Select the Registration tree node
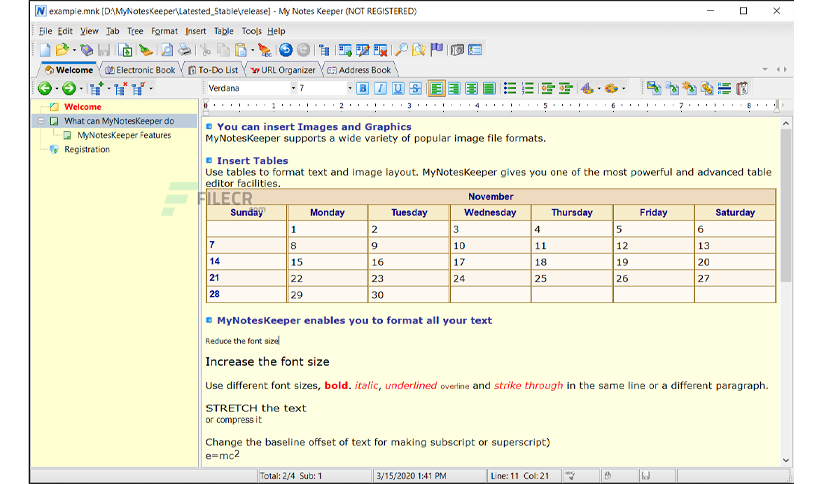The height and width of the screenshot is (484, 836). click(87, 150)
